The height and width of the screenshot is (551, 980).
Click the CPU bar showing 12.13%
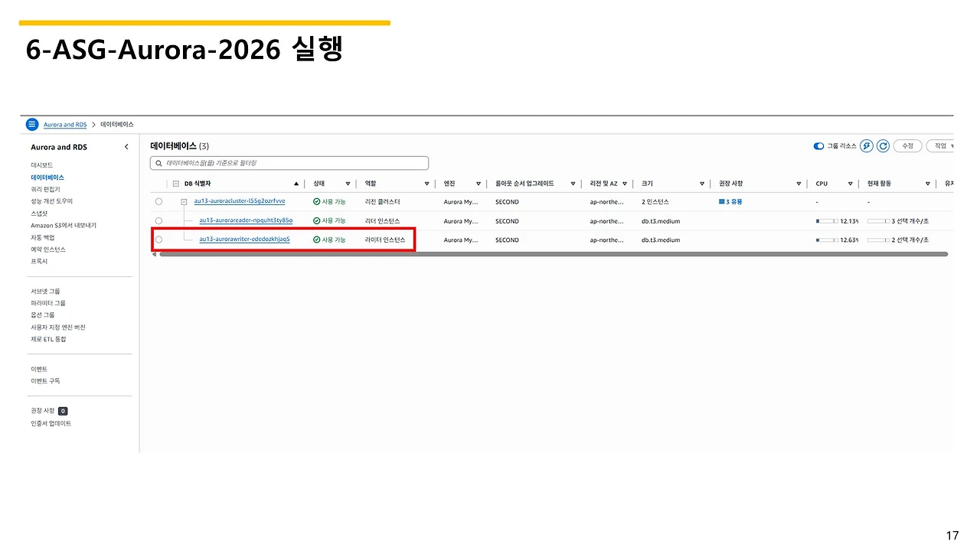(x=827, y=220)
